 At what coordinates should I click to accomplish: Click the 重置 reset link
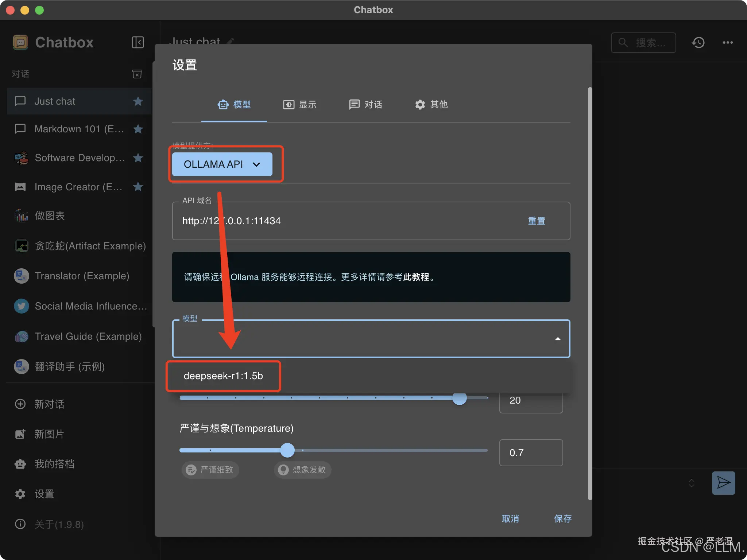(x=537, y=221)
